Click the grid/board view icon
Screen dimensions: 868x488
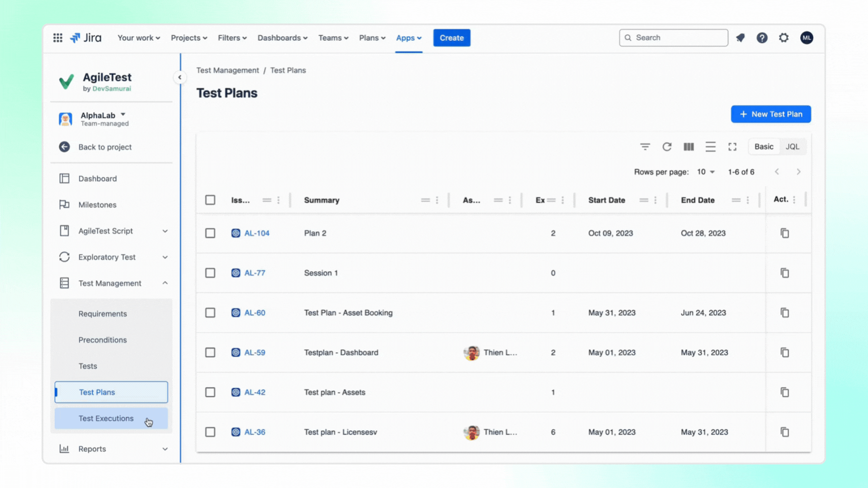(x=689, y=146)
